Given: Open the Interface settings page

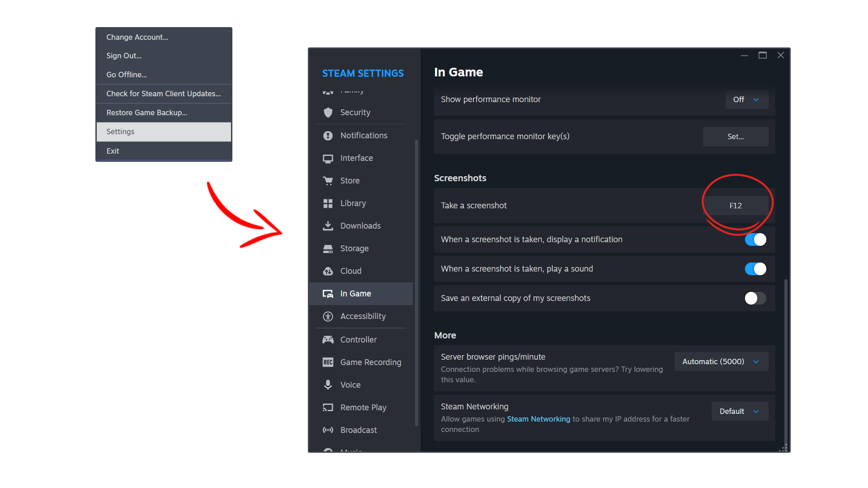Looking at the screenshot, I should pos(361,158).
